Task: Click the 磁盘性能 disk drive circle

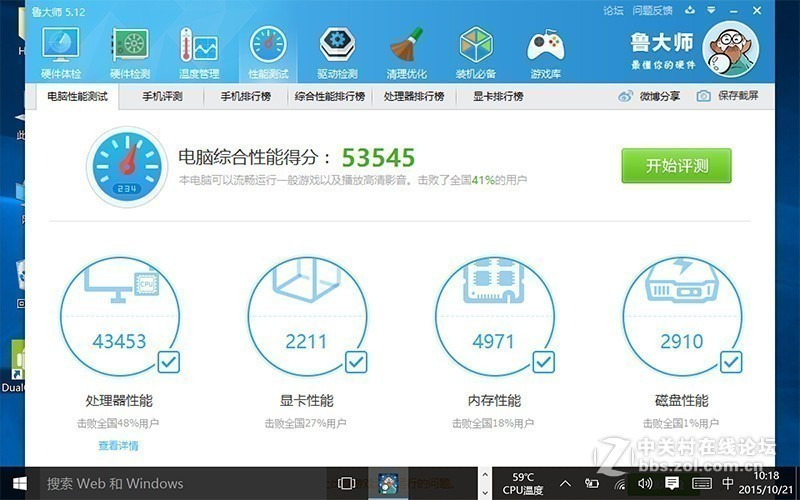Action: coord(682,316)
